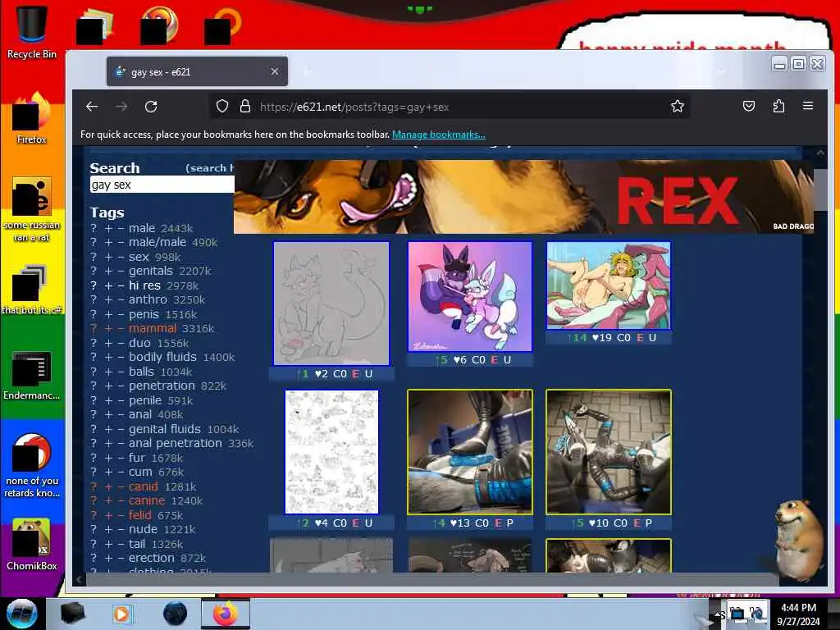Open the wiki question mark for 'male'
This screenshot has width=840, height=630.
click(x=94, y=228)
